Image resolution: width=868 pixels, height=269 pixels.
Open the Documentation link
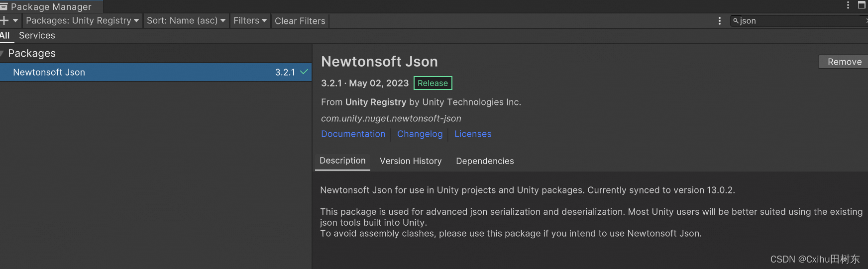pyautogui.click(x=353, y=134)
